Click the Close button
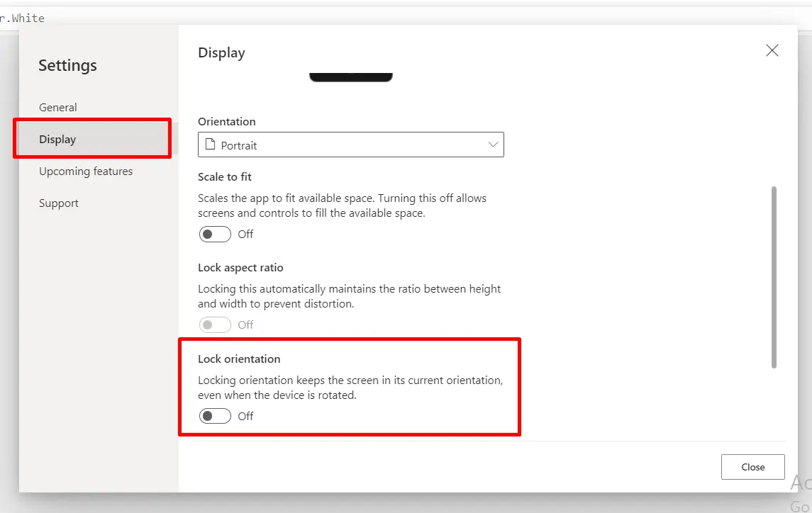812x513 pixels. (752, 467)
